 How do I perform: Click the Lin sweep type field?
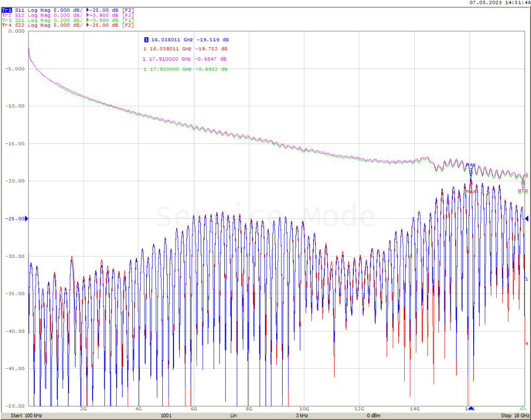pos(233,416)
